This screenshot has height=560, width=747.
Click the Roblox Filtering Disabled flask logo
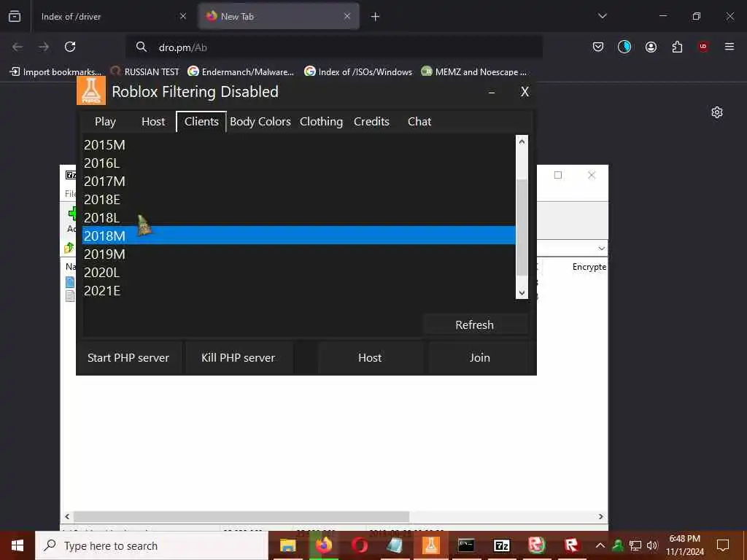(91, 90)
